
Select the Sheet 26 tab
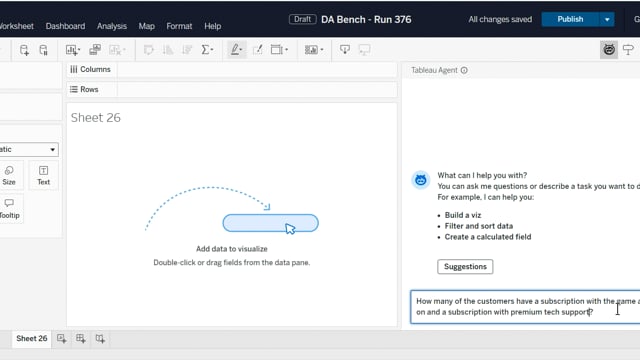tap(31, 338)
